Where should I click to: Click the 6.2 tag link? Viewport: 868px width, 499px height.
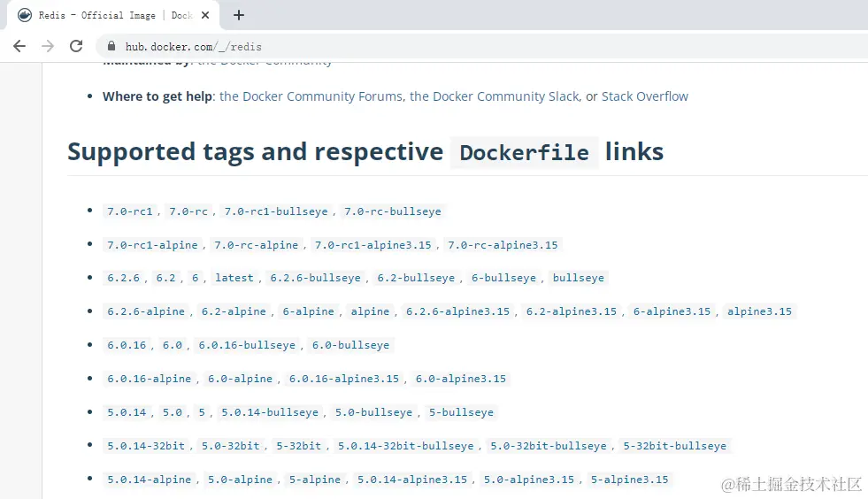[x=165, y=278]
